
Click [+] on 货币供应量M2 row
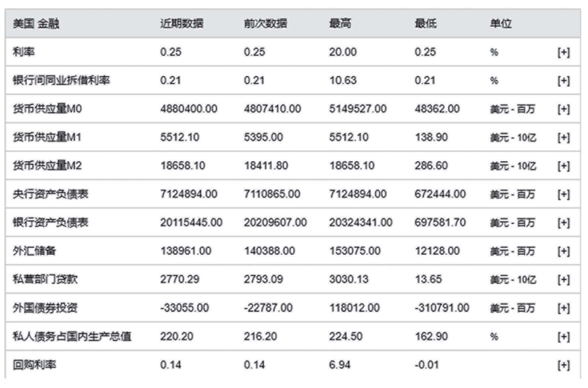(563, 166)
